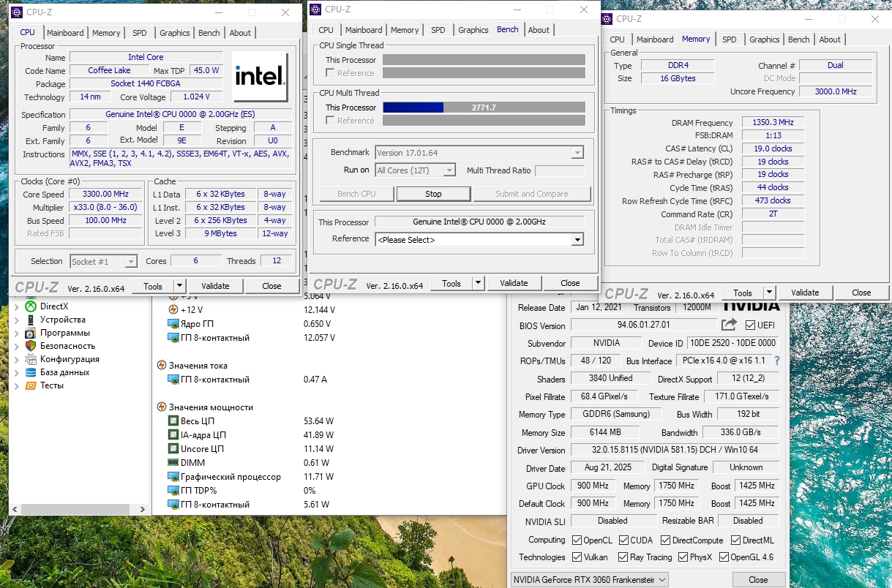Click the Single Thread This Processor bar
Viewport: 892px width, 588px height.
tap(484, 60)
